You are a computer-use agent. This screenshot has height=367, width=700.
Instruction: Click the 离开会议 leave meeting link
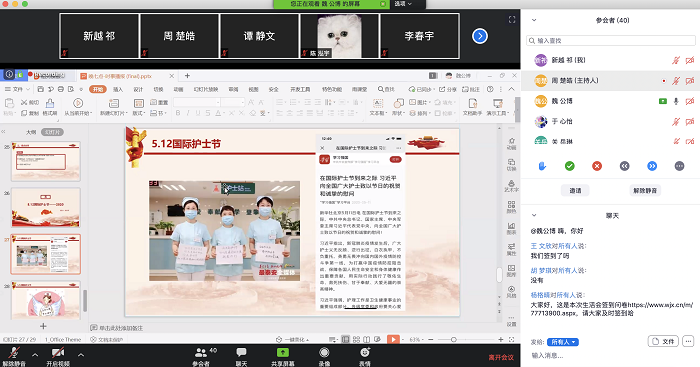point(501,357)
